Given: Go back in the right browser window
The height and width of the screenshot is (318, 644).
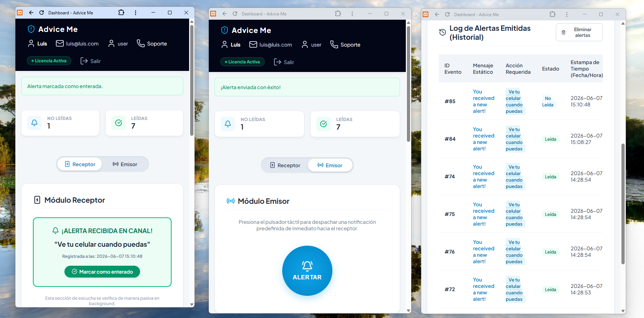Looking at the screenshot, I should click(437, 14).
